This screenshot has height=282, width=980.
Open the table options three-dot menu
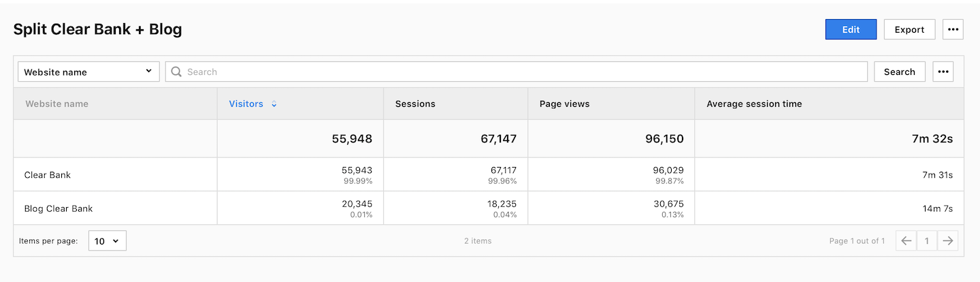pyautogui.click(x=943, y=72)
